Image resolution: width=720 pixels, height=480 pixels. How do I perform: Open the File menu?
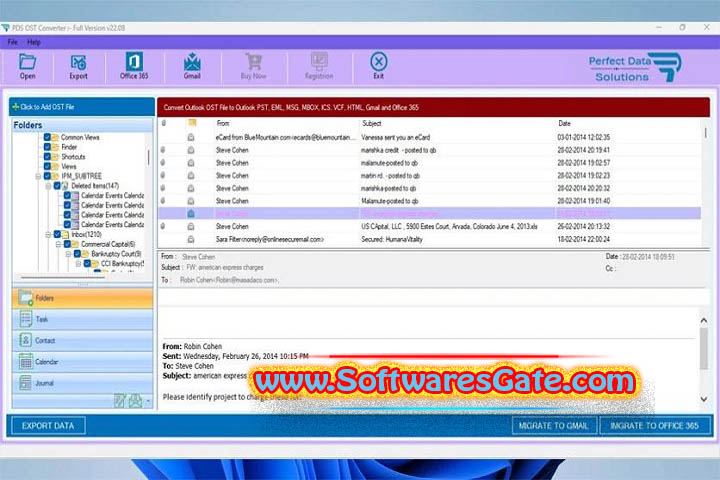coord(12,42)
